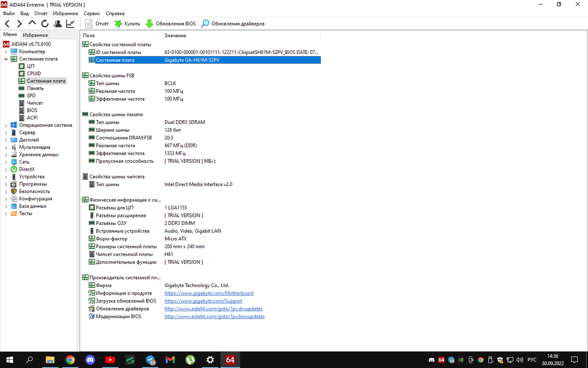Expand the Устройства tree node
Image resolution: width=588 pixels, height=368 pixels.
(x=6, y=177)
